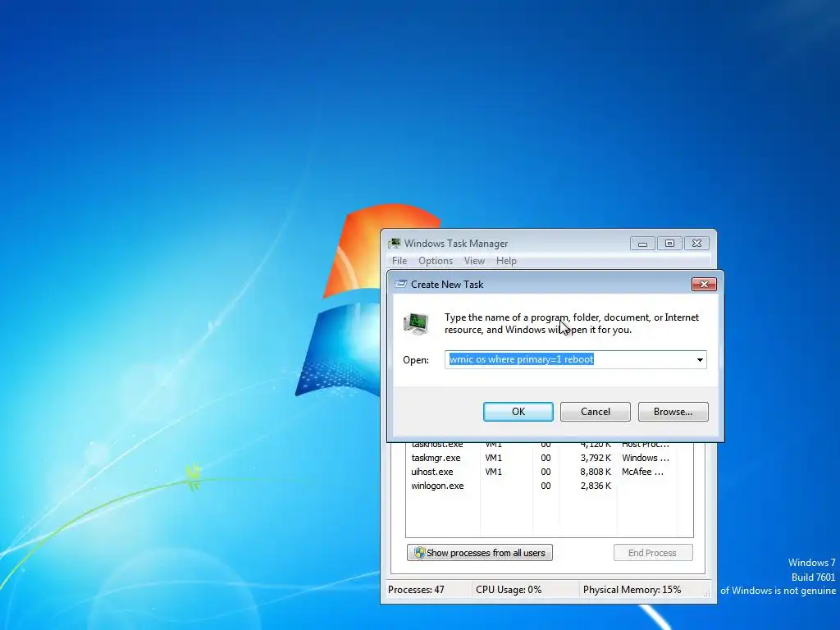Click the Task Manager title bar icon

395,243
